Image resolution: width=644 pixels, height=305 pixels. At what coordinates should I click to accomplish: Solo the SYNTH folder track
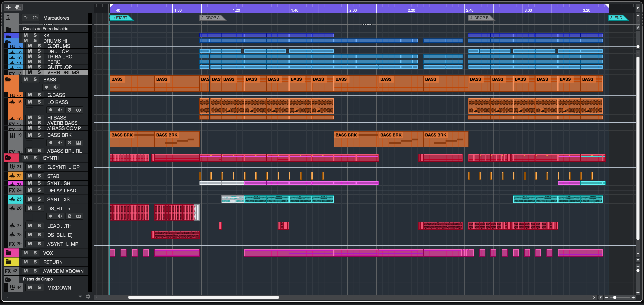click(35, 158)
